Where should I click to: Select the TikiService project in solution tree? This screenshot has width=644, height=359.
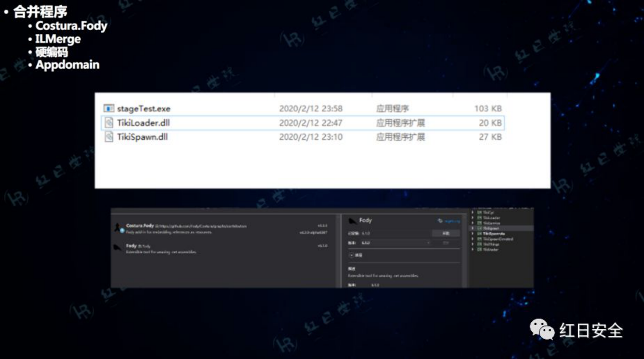tap(491, 223)
